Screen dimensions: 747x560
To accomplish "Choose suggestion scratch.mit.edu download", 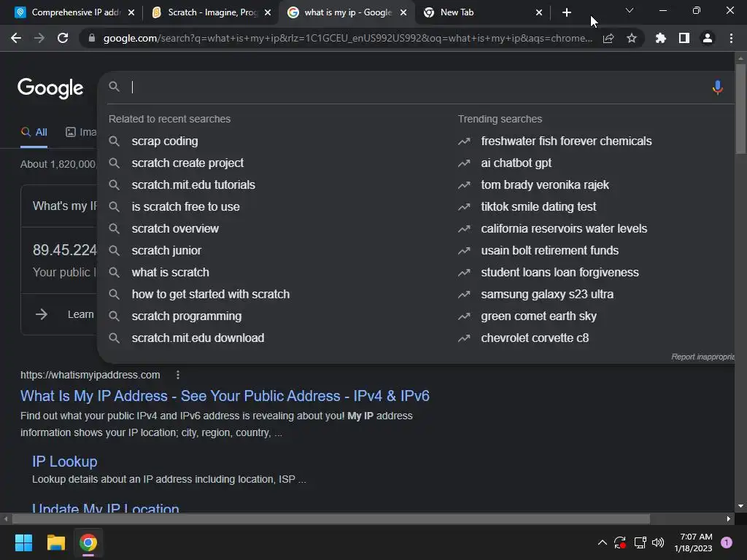I will [198, 338].
